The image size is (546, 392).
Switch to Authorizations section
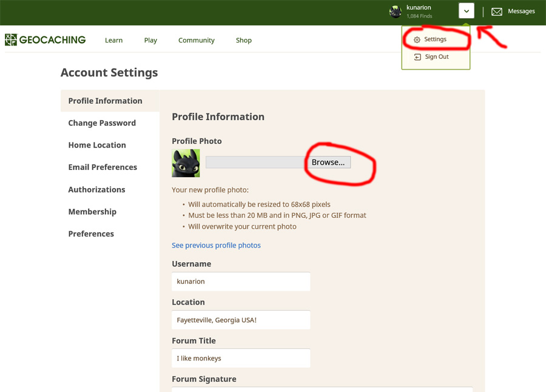coord(97,189)
